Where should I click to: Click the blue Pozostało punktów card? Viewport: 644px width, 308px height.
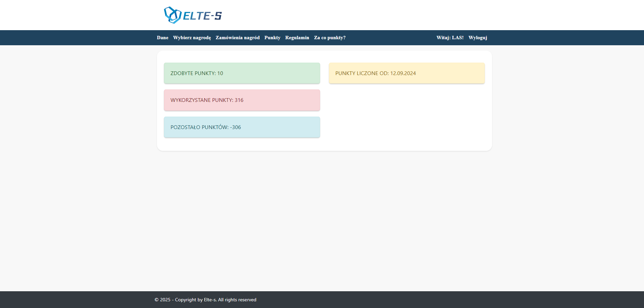[241, 127]
